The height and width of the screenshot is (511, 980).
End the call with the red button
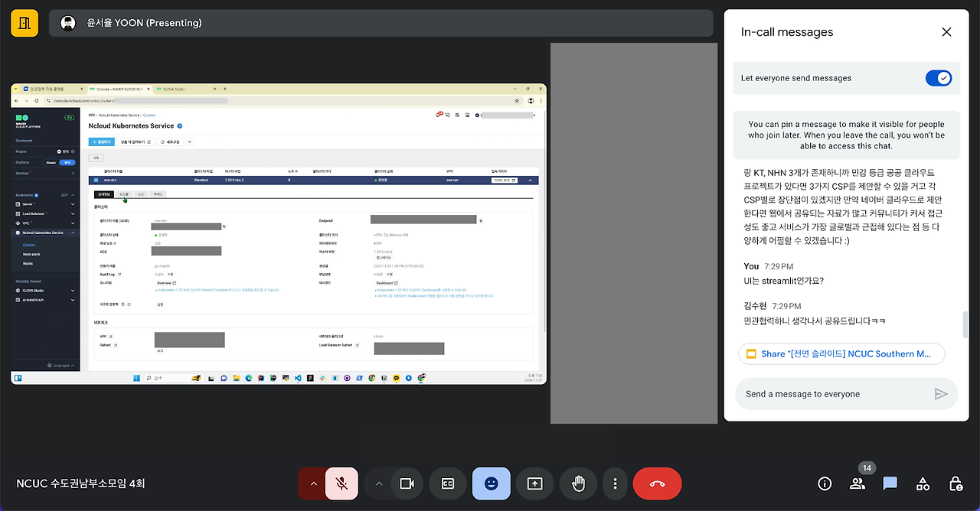point(657,483)
